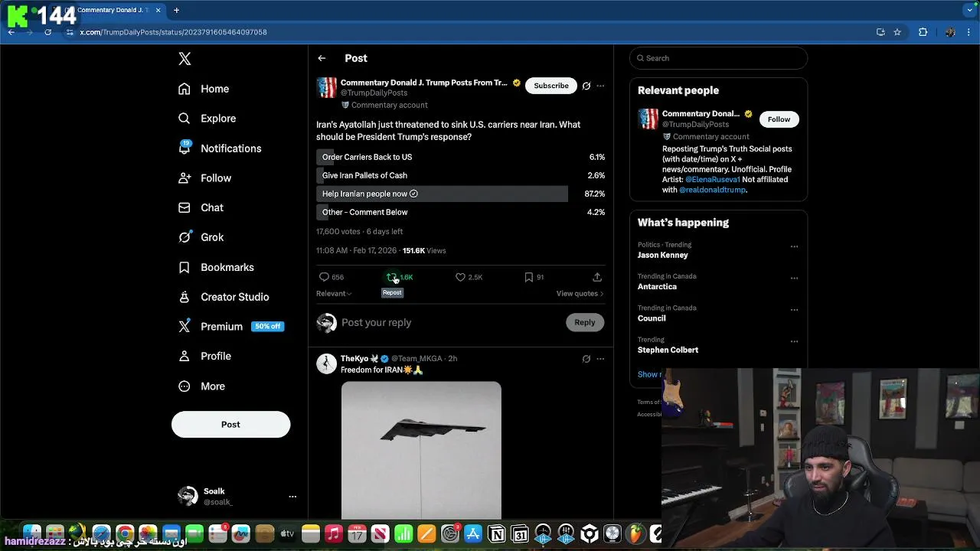Screen dimensions: 980x551
Task: Open Notion from the dock
Action: [x=497, y=533]
